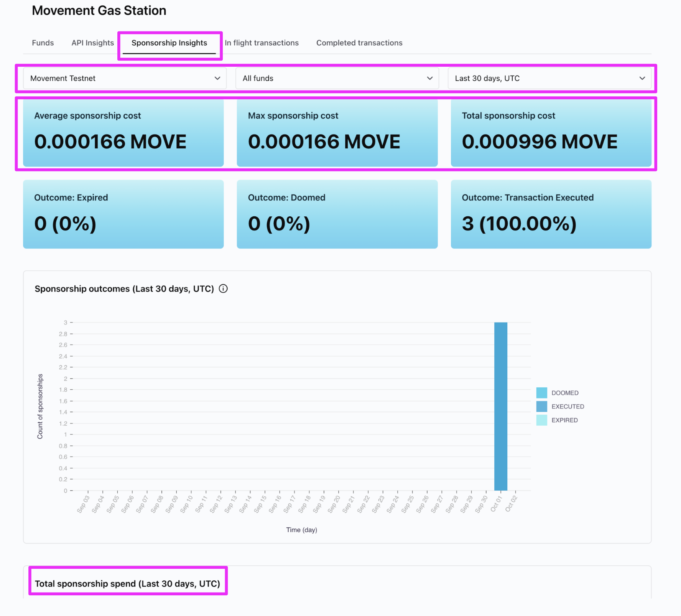Screen dimensions: 681x616
Task: Click the Max sponsorship cost card
Action: point(337,133)
